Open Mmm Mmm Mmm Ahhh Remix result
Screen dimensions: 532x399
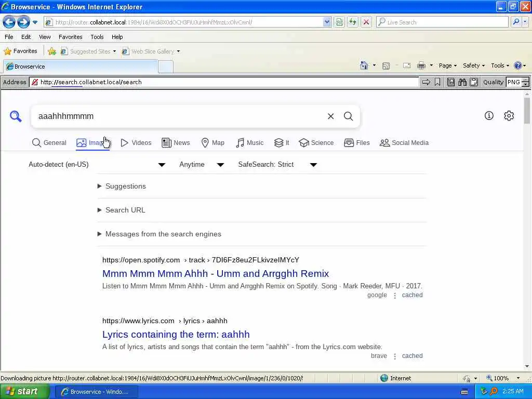pos(216,274)
